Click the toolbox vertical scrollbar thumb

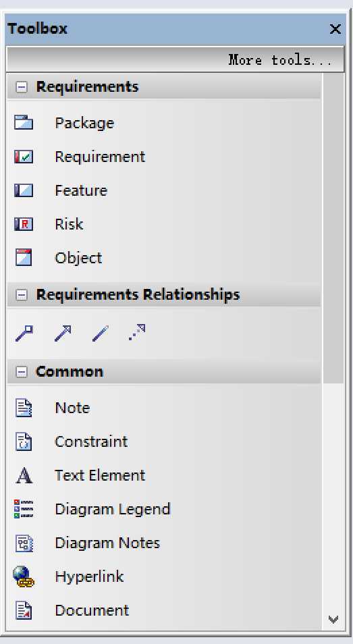click(x=333, y=228)
